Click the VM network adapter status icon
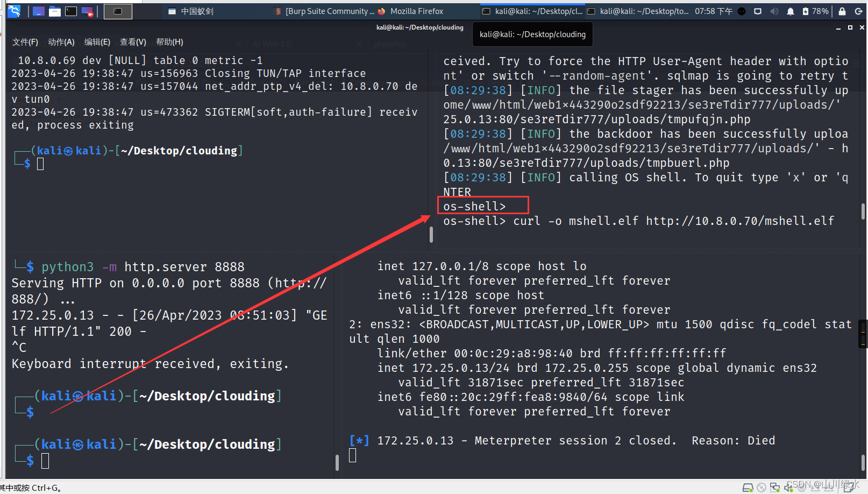The image size is (868, 494). coord(775,488)
